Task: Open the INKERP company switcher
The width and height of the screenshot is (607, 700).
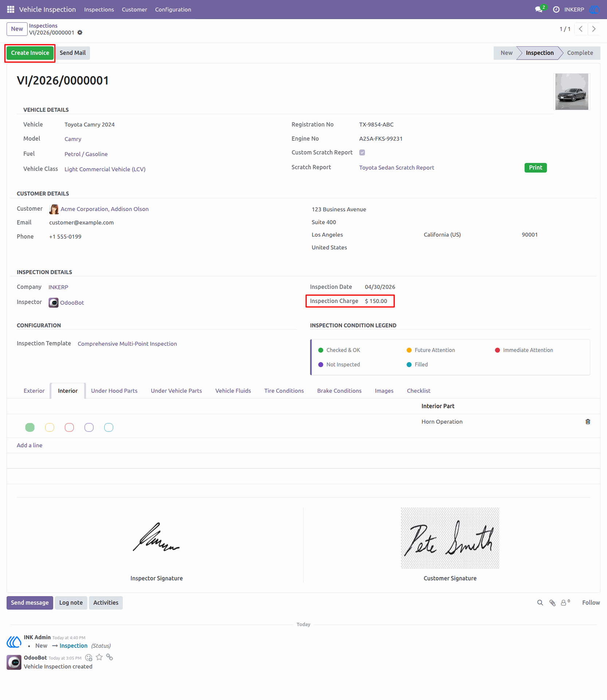Action: coord(574,9)
